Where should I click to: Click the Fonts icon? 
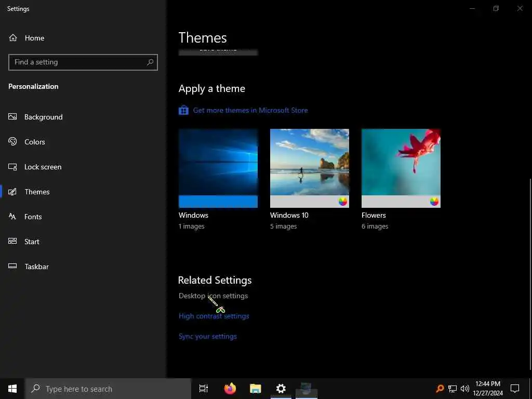point(12,217)
